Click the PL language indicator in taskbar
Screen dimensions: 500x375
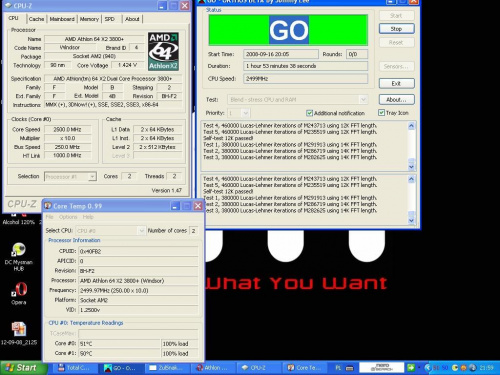338,368
